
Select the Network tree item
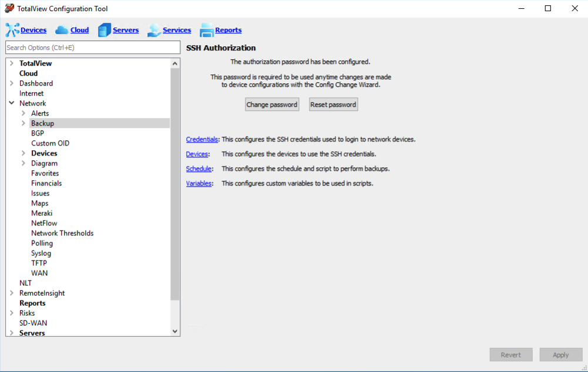pyautogui.click(x=33, y=103)
